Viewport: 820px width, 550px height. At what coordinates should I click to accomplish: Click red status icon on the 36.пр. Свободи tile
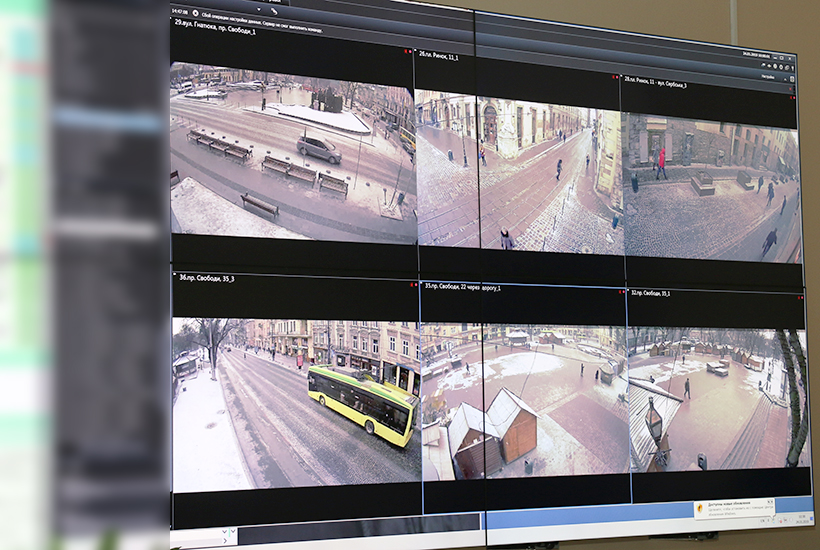pos(412,284)
